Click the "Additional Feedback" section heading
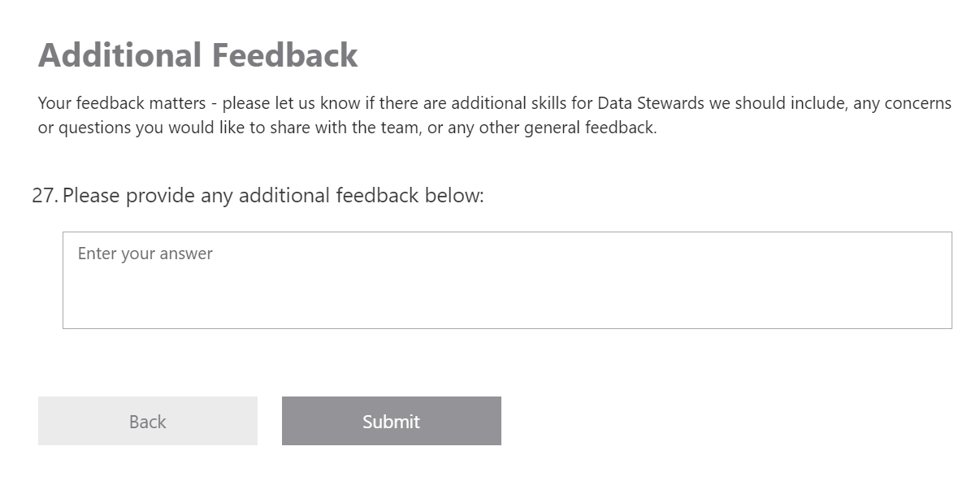 pos(197,55)
